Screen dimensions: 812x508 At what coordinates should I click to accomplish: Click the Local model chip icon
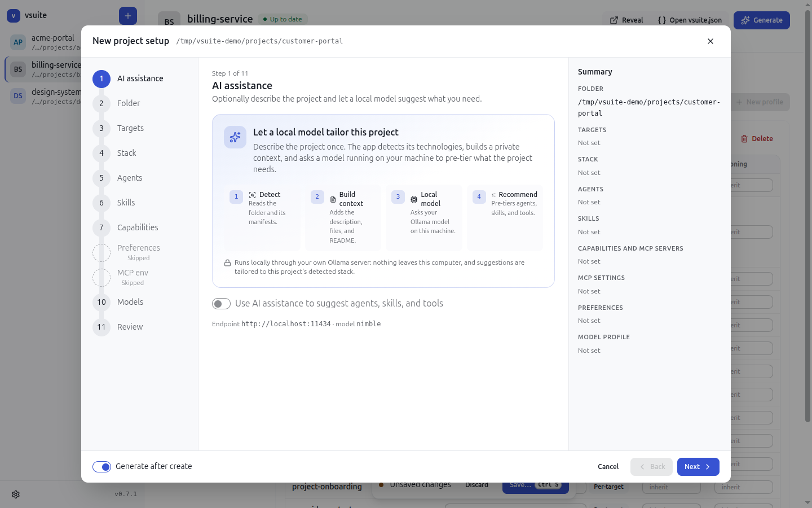click(x=414, y=199)
